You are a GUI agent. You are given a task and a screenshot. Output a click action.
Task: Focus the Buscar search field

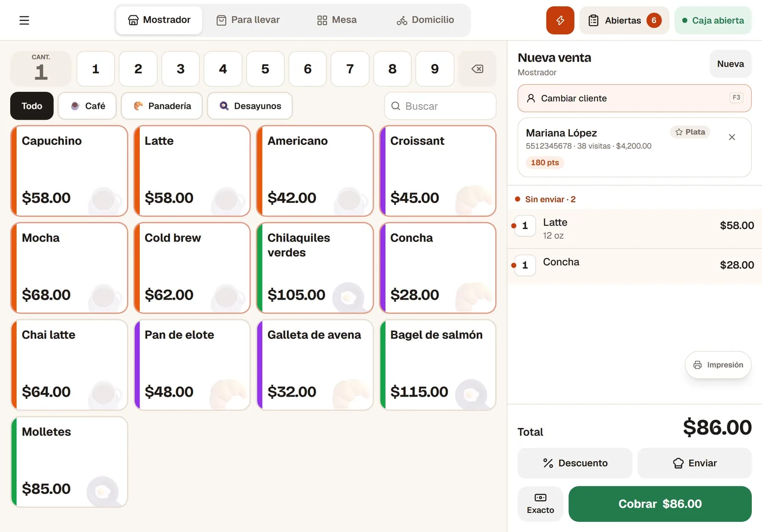point(440,106)
